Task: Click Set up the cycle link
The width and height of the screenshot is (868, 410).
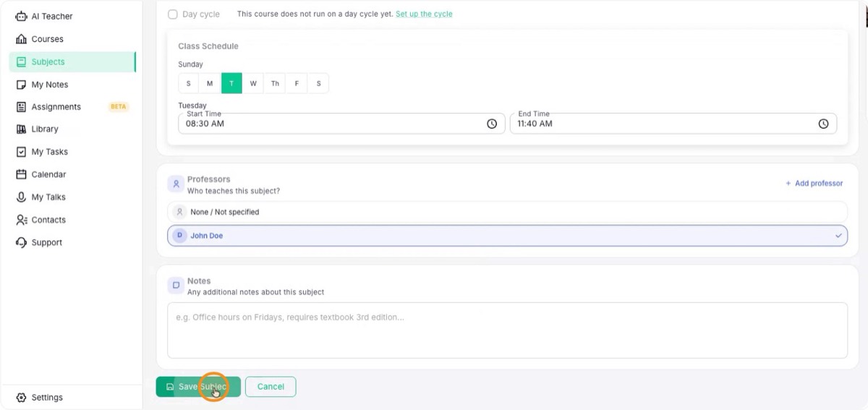Action: point(424,14)
